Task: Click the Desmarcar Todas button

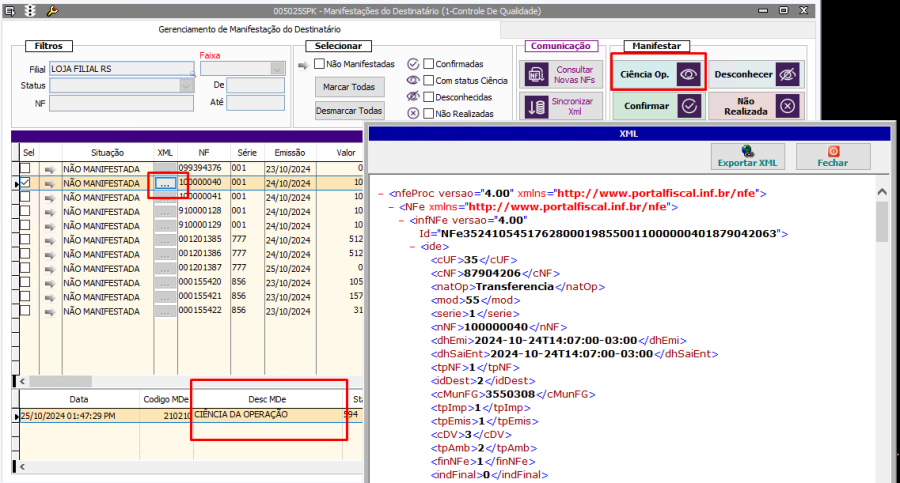Action: (349, 111)
